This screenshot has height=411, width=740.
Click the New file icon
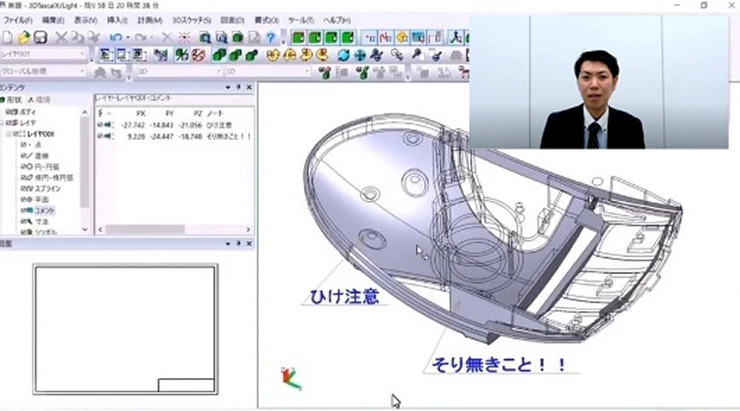pos(7,38)
